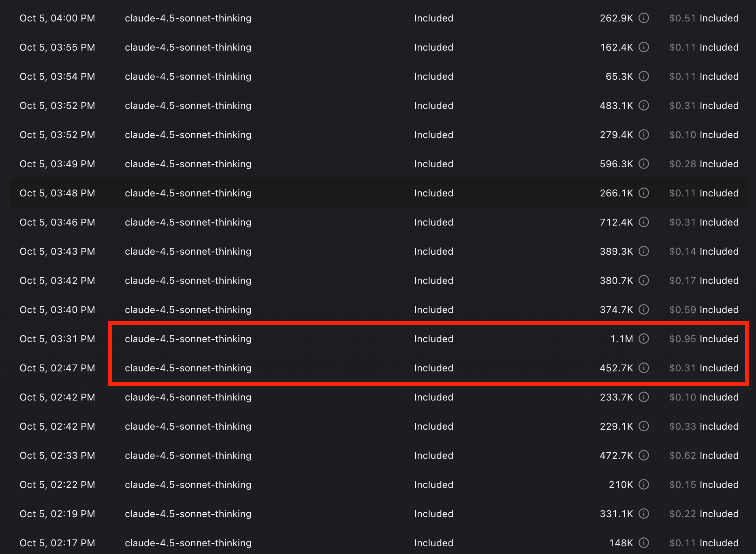This screenshot has width=756, height=554.
Task: Click info icon beside 162.4K tokens
Action: 644,47
